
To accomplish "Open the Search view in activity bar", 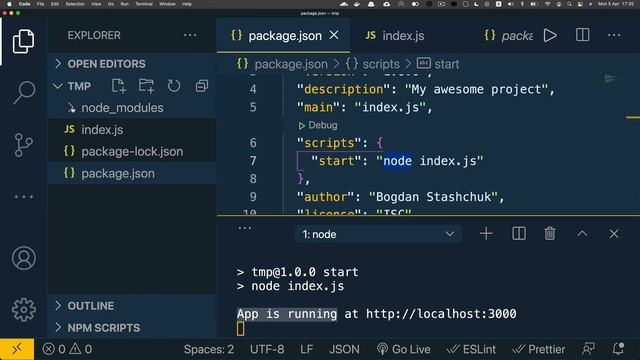I will (23, 92).
